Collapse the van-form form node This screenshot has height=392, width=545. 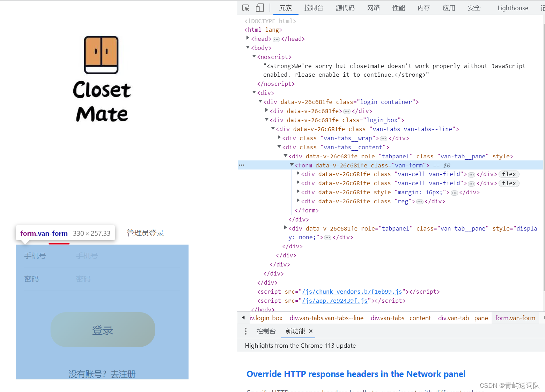coord(292,165)
